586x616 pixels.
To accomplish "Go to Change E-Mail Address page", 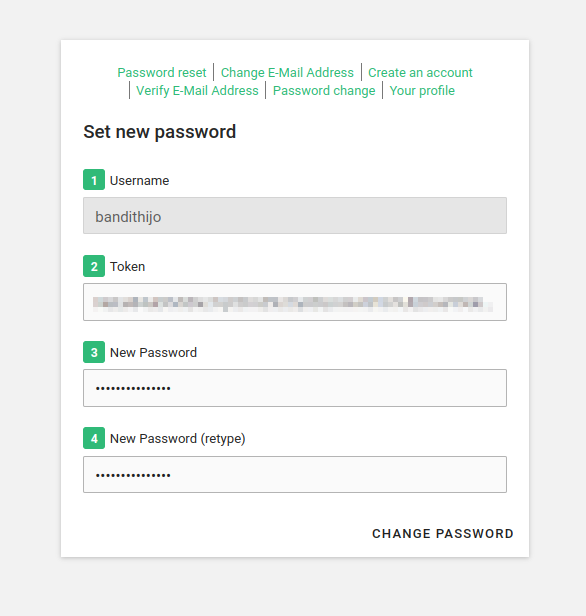I will click(x=287, y=73).
